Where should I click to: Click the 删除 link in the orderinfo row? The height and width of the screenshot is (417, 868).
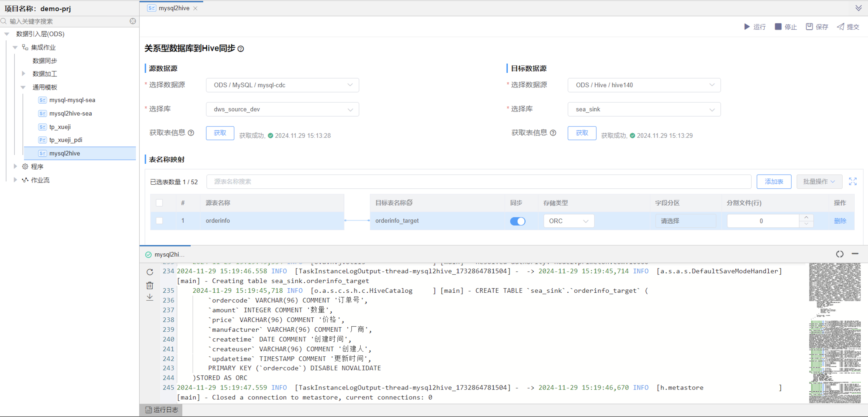[x=840, y=221]
